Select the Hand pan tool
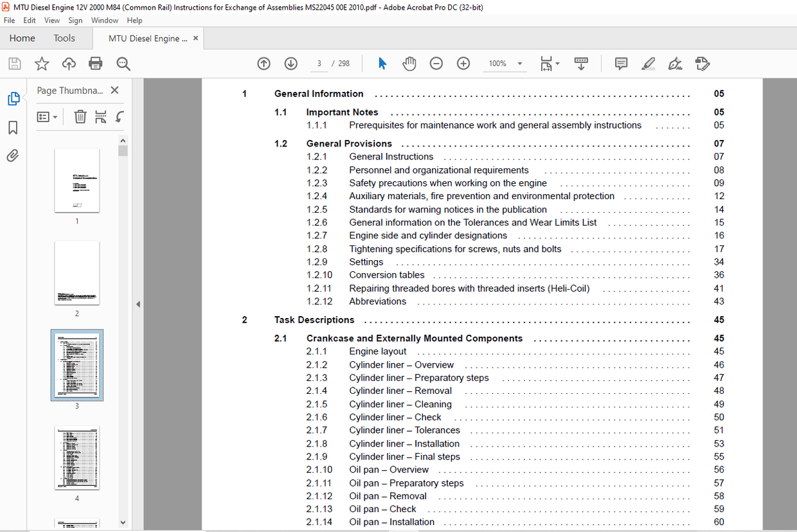The width and height of the screenshot is (797, 532). coord(409,64)
